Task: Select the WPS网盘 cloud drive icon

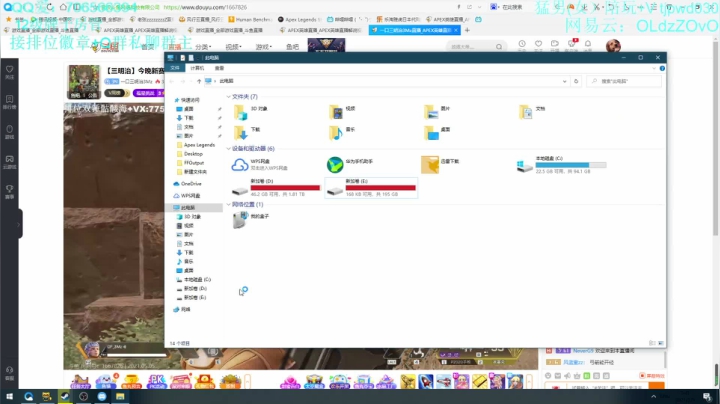Action: pos(240,165)
